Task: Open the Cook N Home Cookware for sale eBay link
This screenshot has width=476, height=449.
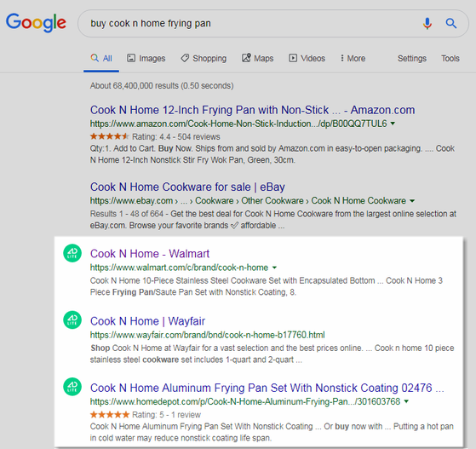Action: pyautogui.click(x=187, y=187)
